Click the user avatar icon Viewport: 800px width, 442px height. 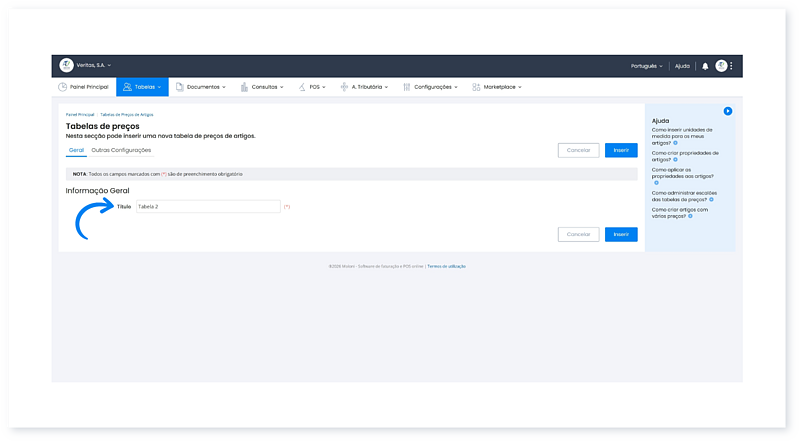pyautogui.click(x=721, y=66)
